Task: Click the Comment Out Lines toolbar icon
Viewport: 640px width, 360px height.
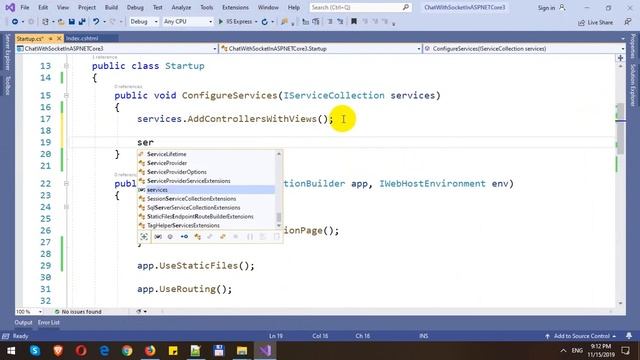Action: [330, 22]
